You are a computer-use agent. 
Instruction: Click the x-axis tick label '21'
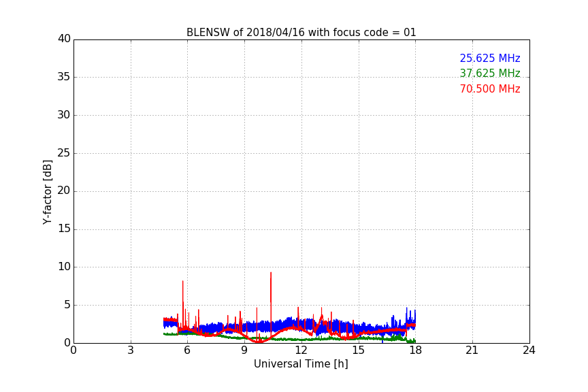(x=472, y=350)
